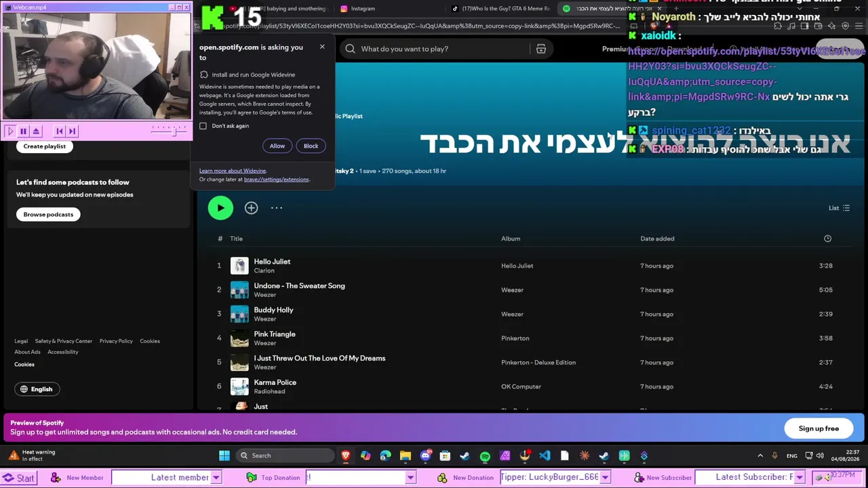
Task: Skip to next in Webcam.mp4 player
Action: pyautogui.click(x=72, y=131)
